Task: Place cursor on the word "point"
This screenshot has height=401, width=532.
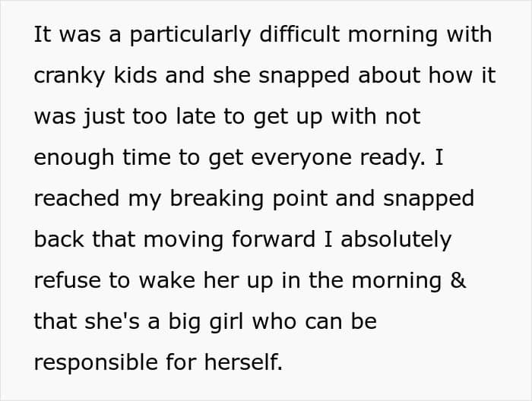Action: point(300,200)
